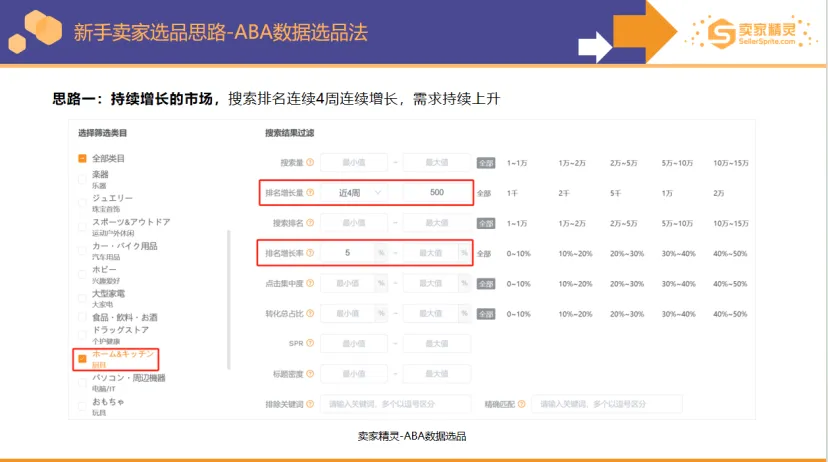The width and height of the screenshot is (828, 462).
Task: Select 全部 in the 排名增长率 row
Action: point(484,253)
